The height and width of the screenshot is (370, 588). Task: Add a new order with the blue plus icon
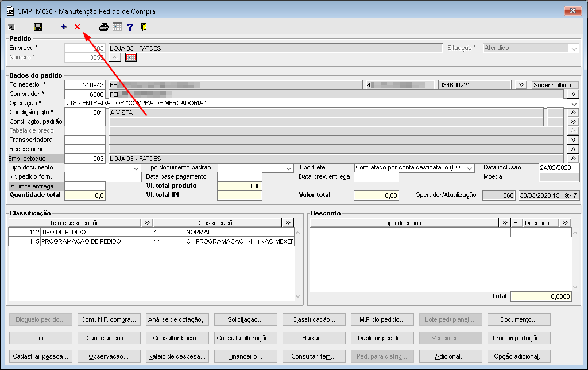click(x=64, y=26)
